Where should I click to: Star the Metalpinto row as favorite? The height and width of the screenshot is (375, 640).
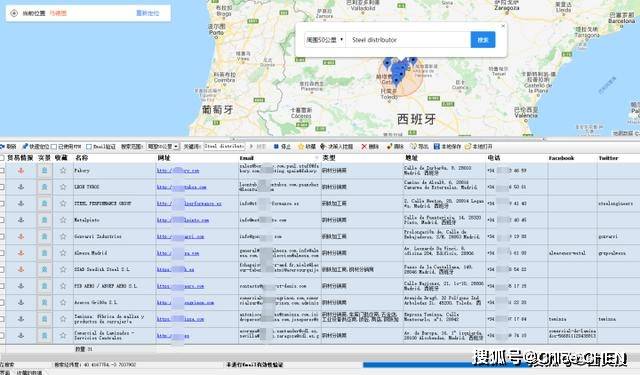(63, 220)
